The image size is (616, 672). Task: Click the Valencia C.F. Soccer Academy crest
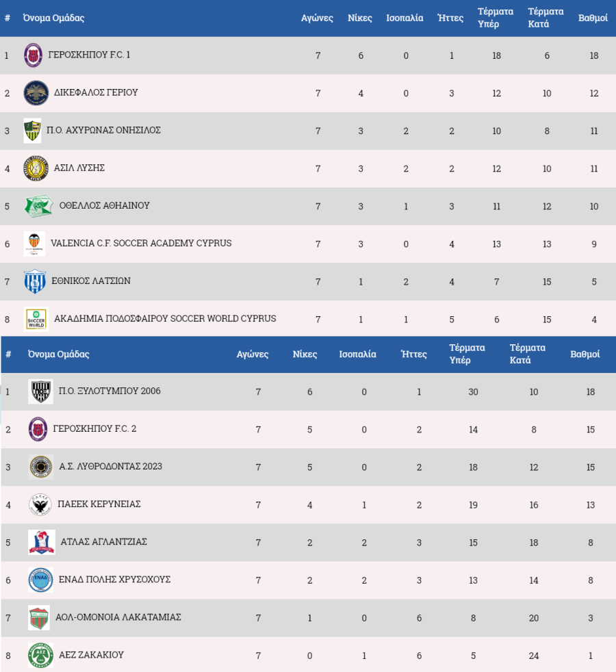pyautogui.click(x=34, y=244)
